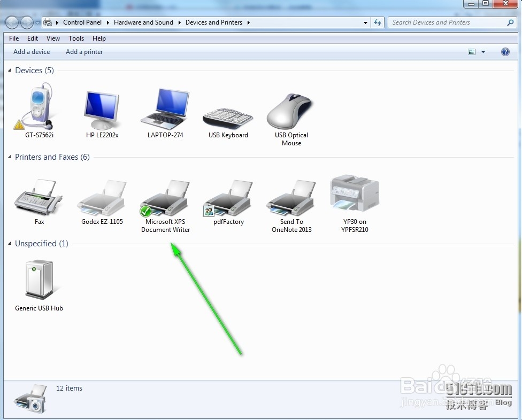Go to Hardware and Sound breadcrumb

point(143,22)
